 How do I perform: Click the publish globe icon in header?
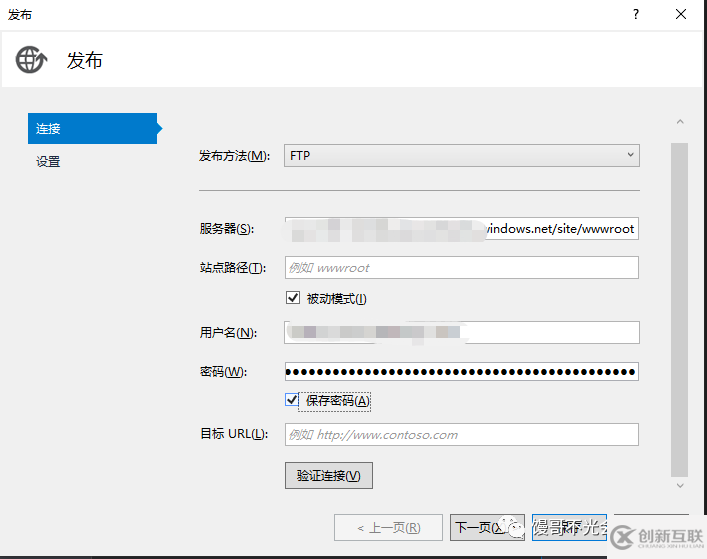31,60
